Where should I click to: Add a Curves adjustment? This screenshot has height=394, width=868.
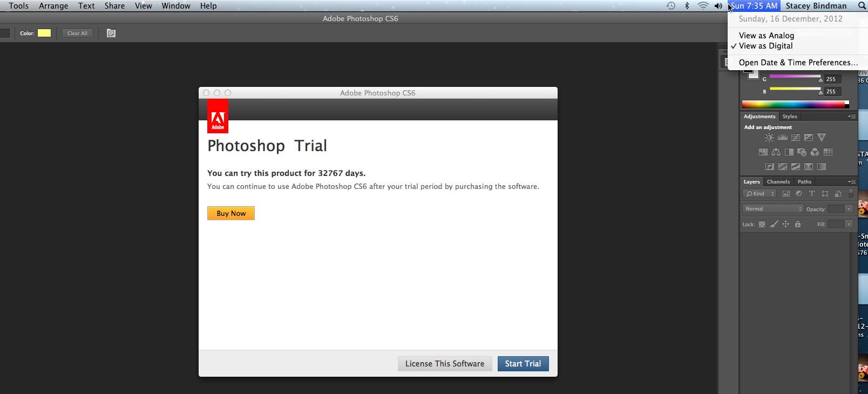796,138
